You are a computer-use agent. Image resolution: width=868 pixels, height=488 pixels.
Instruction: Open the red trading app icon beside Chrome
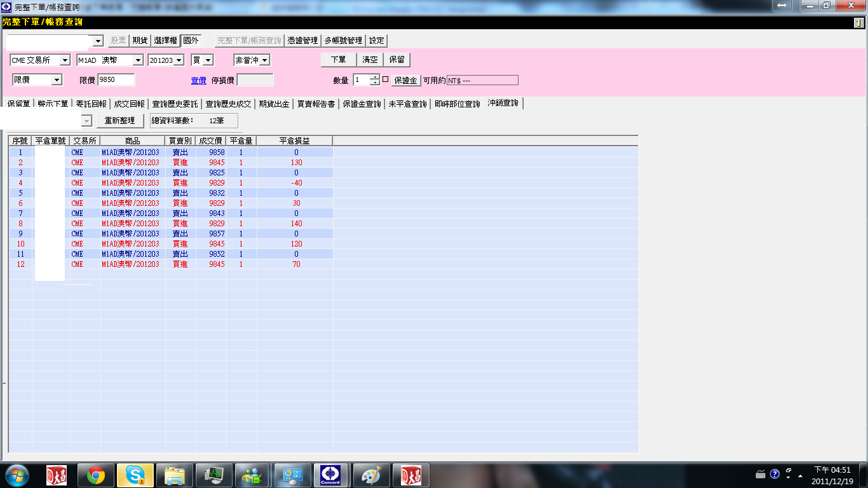tap(57, 475)
